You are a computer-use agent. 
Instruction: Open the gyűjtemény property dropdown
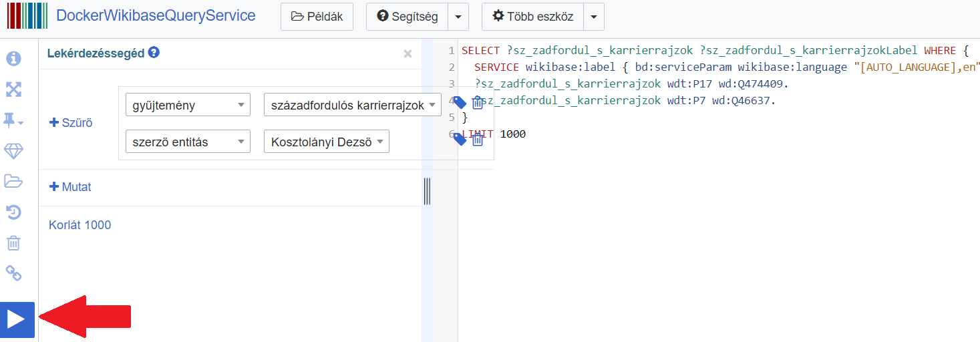click(188, 105)
